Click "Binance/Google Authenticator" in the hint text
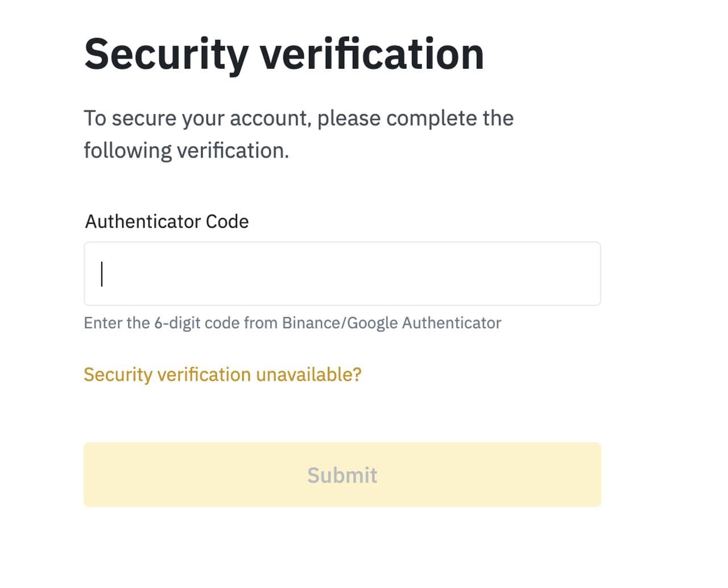Image resolution: width=728 pixels, height=588 pixels. point(391,323)
